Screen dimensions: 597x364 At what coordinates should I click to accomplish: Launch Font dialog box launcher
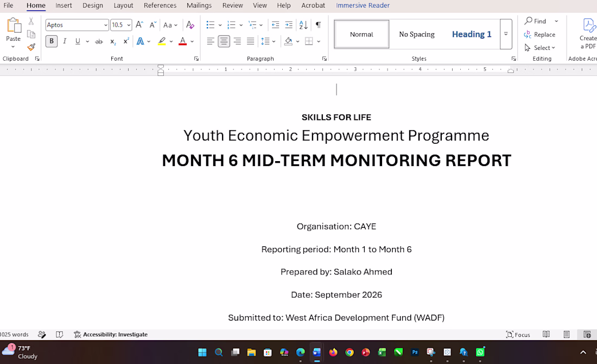point(196,59)
